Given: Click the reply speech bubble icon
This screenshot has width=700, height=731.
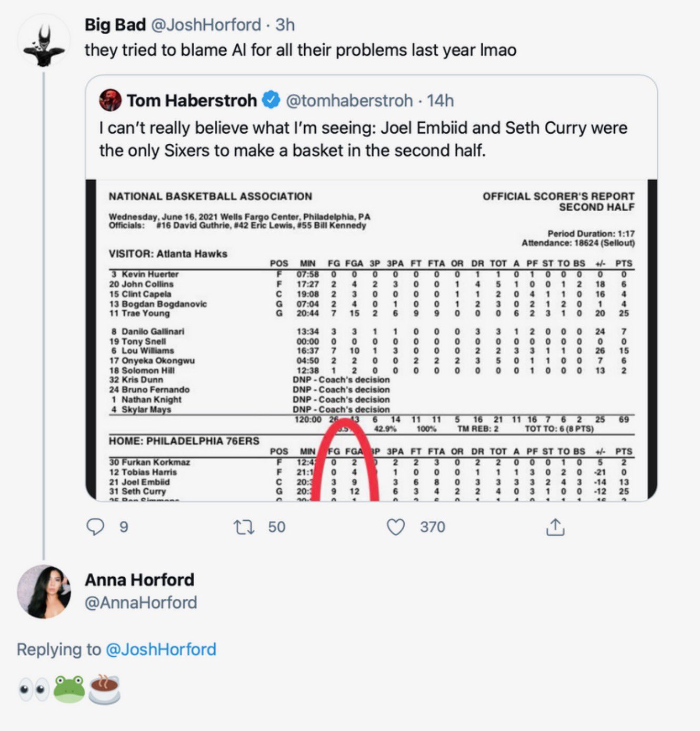Looking at the screenshot, I should coord(95,527).
